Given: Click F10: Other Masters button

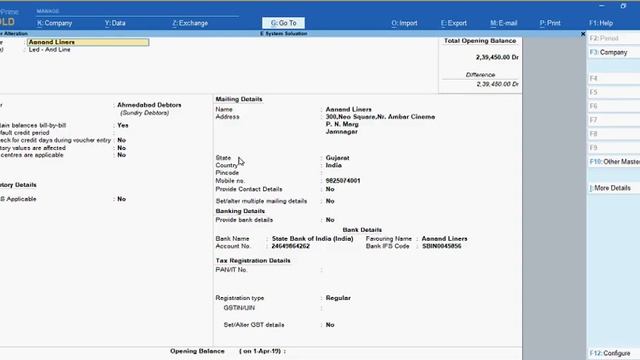Looking at the screenshot, I should pyautogui.click(x=613, y=162).
